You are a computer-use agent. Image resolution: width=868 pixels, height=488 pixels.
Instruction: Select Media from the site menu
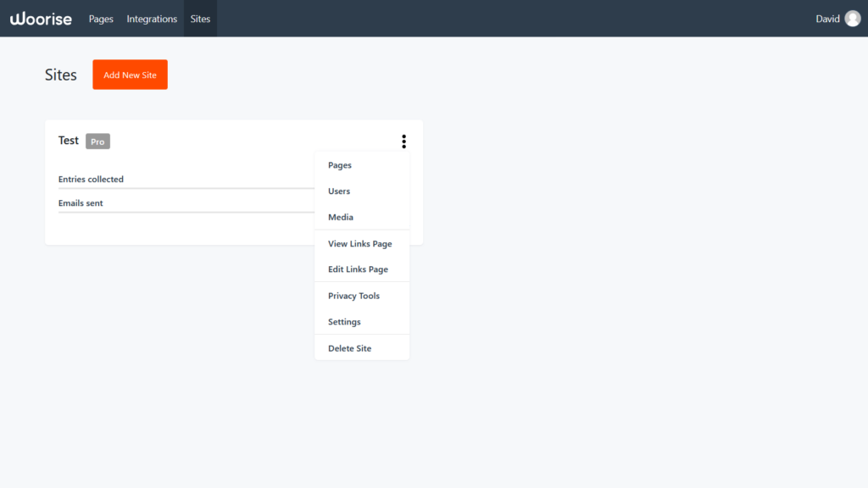coord(341,217)
